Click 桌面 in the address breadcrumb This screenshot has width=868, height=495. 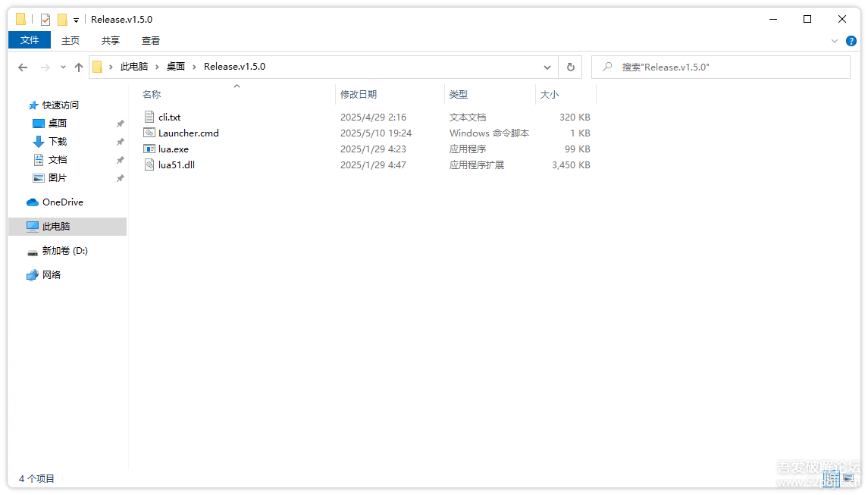[x=176, y=67]
